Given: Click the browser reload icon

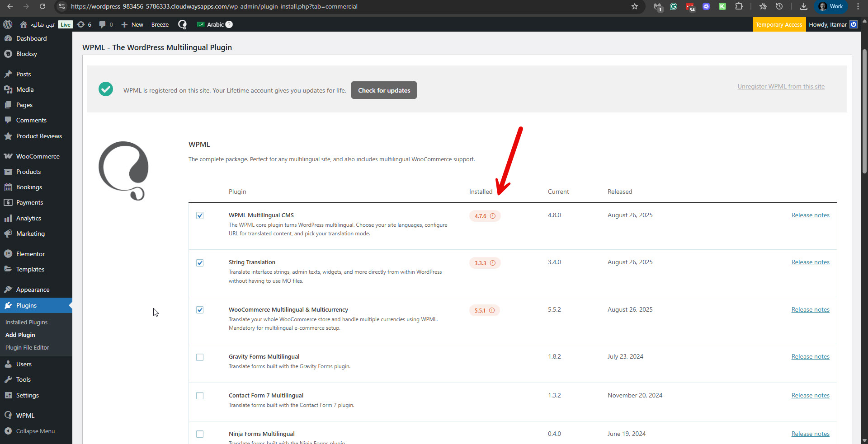Looking at the screenshot, I should (42, 6).
